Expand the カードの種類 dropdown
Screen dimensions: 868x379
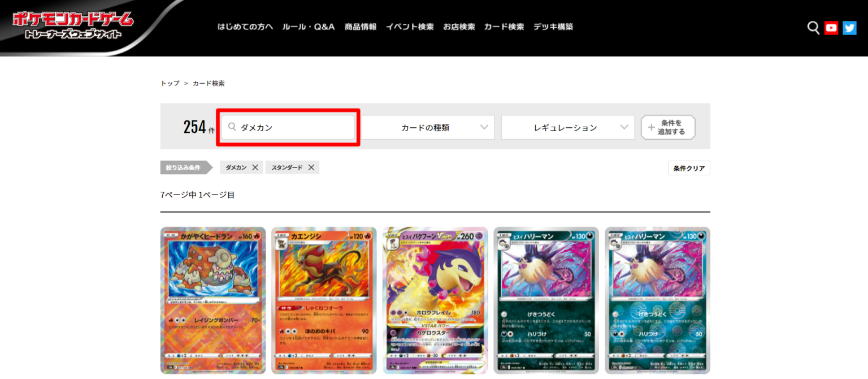[x=428, y=127]
